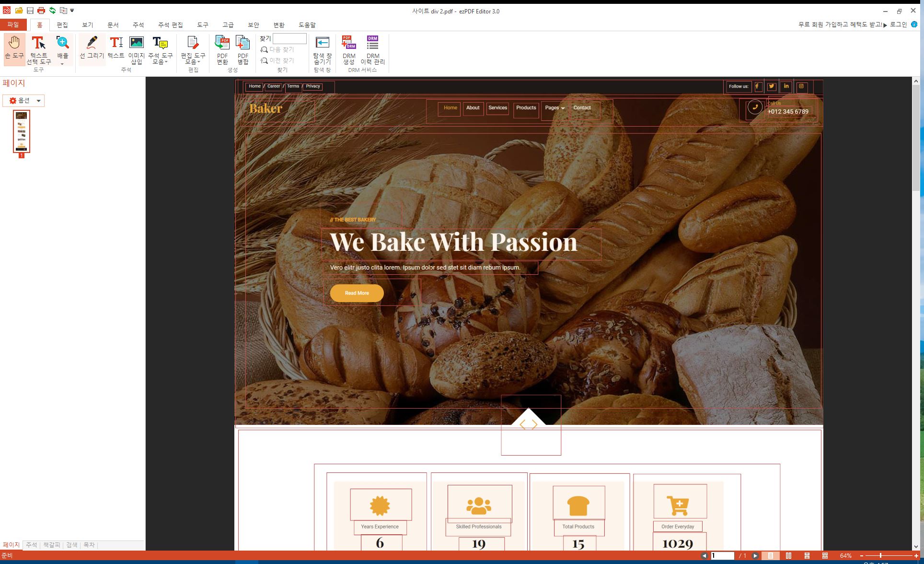Open the Annotation Edit (주석 편집) tab

click(171, 25)
